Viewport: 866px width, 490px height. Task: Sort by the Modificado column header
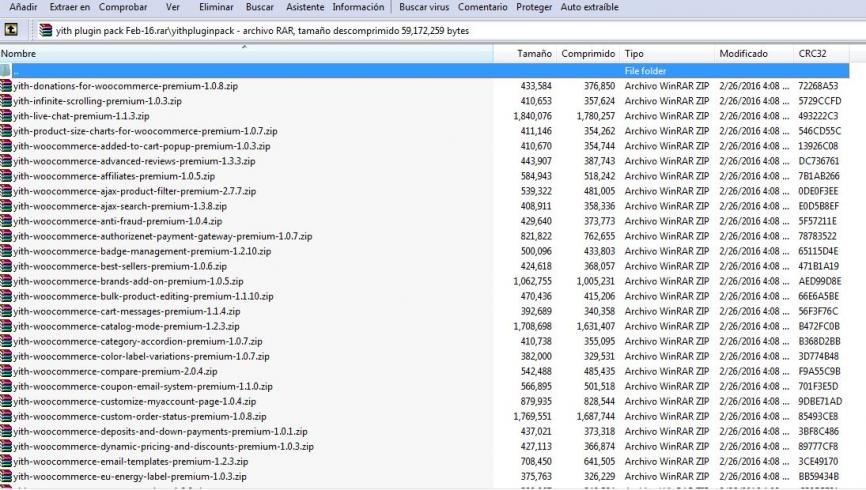click(743, 53)
